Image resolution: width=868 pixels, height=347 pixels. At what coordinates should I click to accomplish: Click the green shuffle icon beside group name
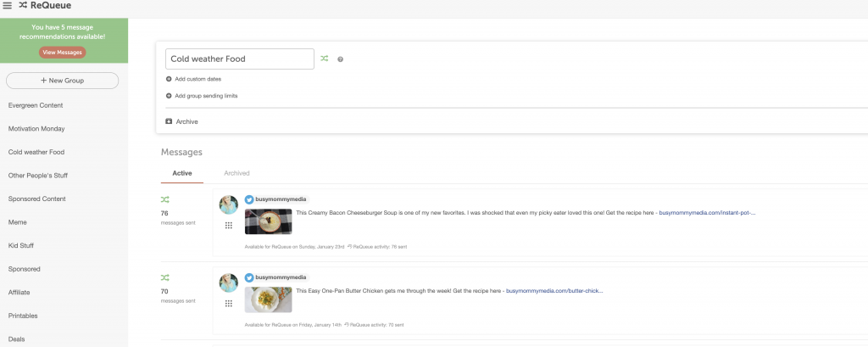(x=324, y=59)
